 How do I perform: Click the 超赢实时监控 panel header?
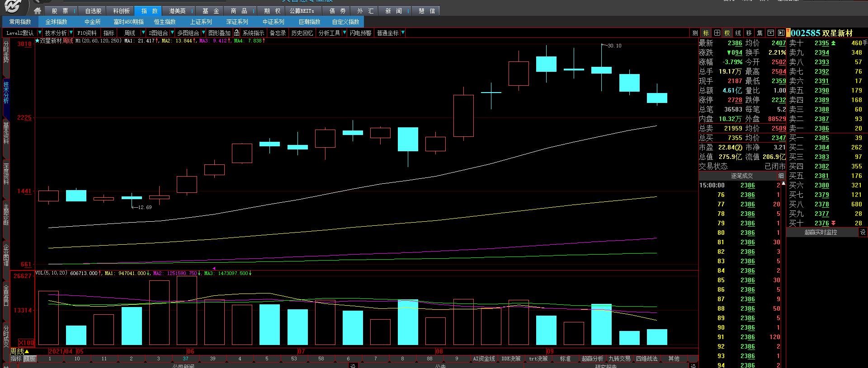coord(821,233)
